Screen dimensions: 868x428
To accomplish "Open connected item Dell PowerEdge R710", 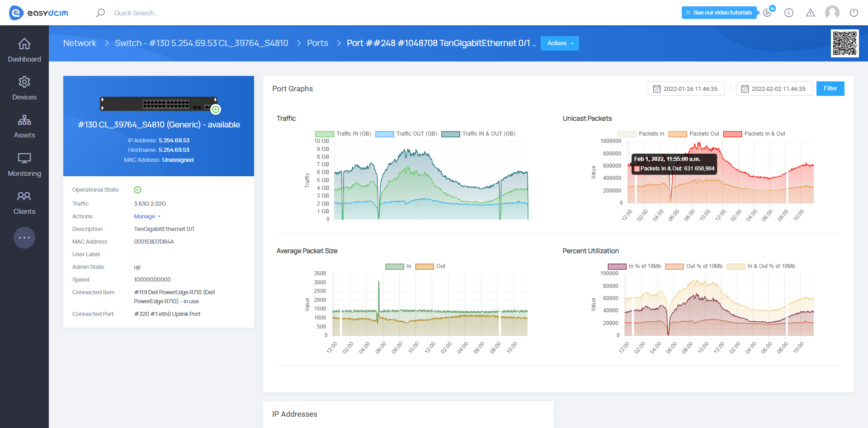I will [x=175, y=297].
